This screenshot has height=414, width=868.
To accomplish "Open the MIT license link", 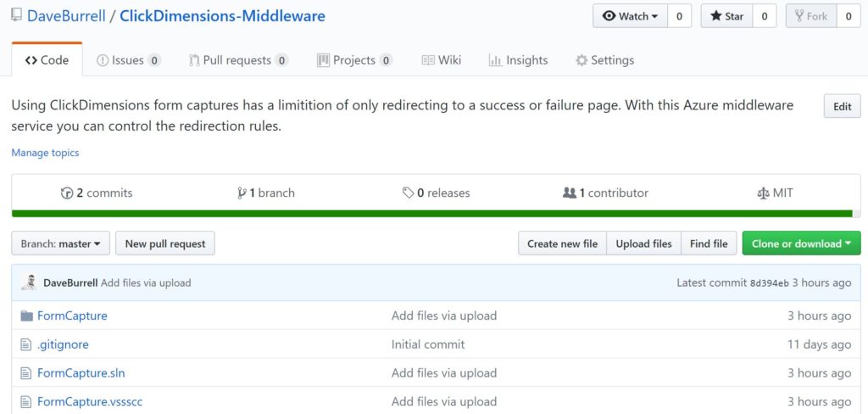I will [x=775, y=193].
